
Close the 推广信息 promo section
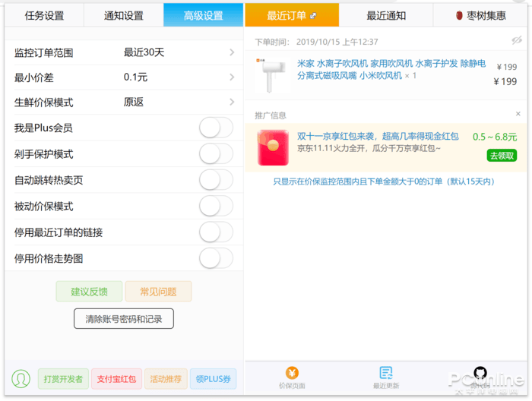pos(518,114)
